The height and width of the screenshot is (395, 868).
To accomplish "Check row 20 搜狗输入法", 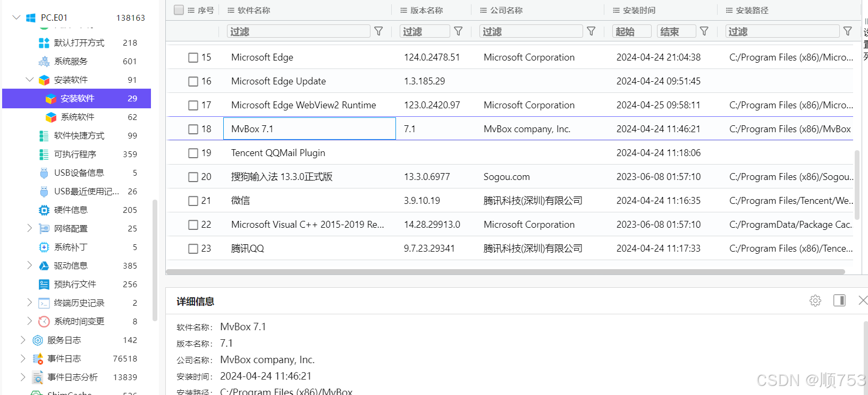I will click(193, 177).
